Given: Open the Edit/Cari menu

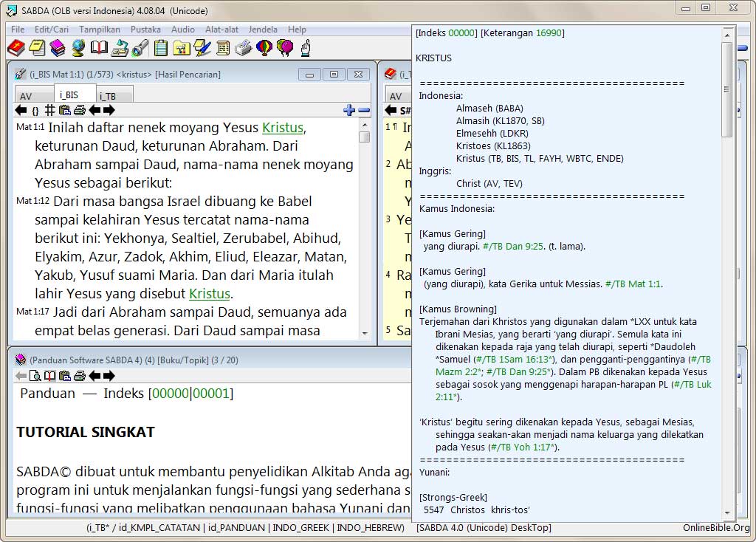Looking at the screenshot, I should (x=52, y=30).
